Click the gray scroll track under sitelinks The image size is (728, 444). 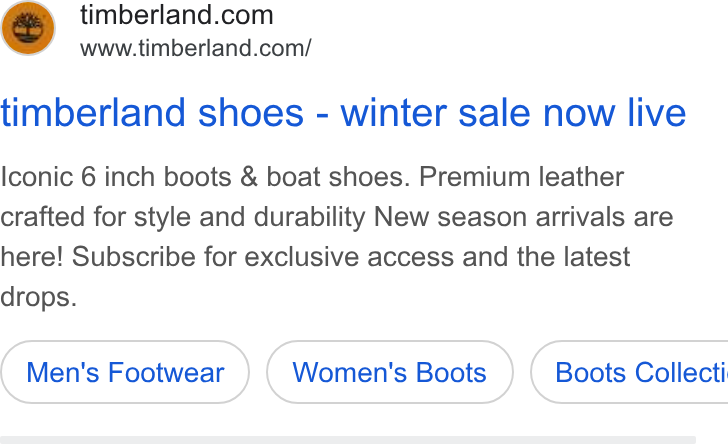coord(348,440)
